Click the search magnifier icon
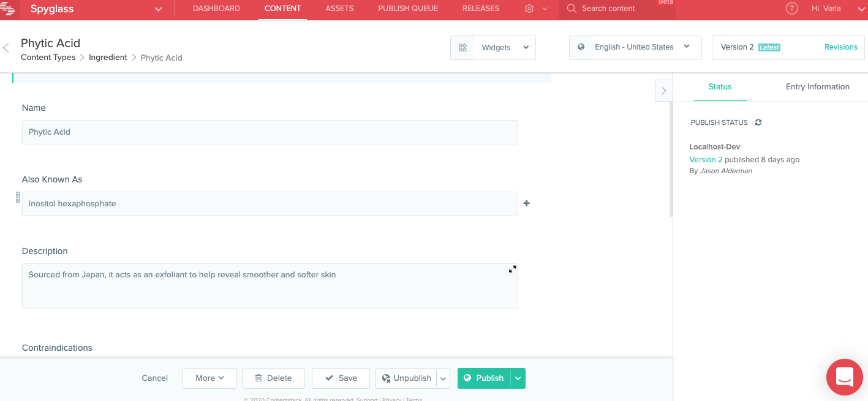 [x=572, y=9]
